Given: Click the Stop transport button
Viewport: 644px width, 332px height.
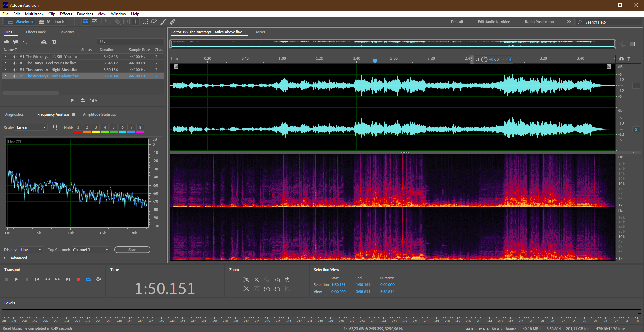Looking at the screenshot, I should click(6, 279).
